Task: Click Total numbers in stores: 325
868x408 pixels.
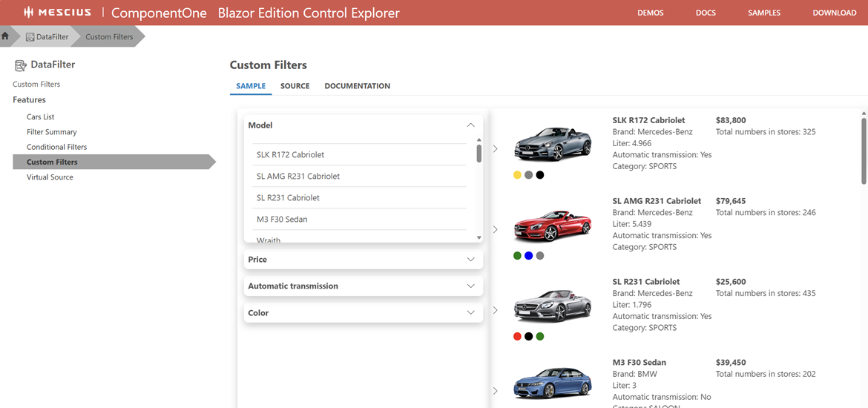Action: pyautogui.click(x=766, y=132)
